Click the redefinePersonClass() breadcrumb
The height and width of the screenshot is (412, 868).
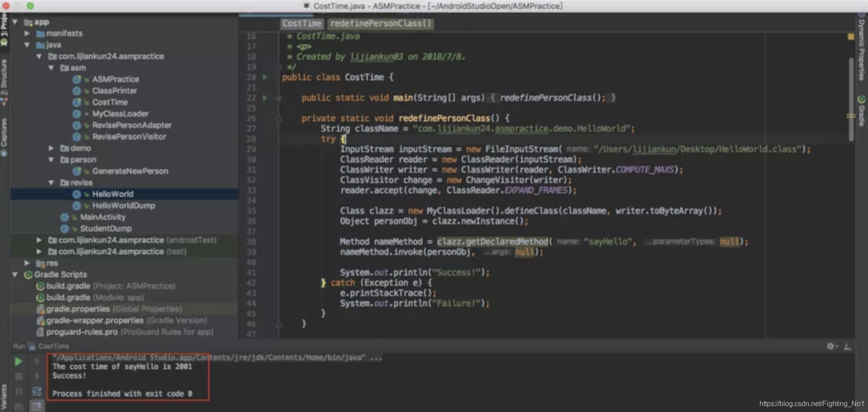pyautogui.click(x=381, y=23)
